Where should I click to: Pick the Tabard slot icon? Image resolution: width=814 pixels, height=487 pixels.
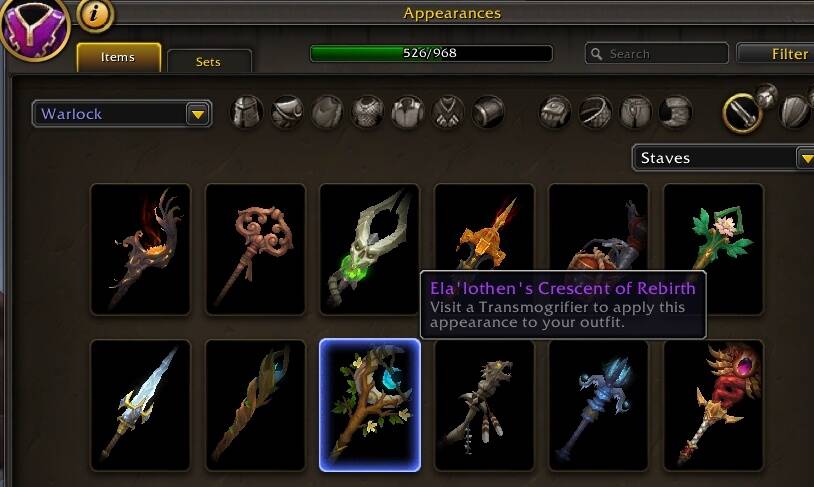[448, 112]
